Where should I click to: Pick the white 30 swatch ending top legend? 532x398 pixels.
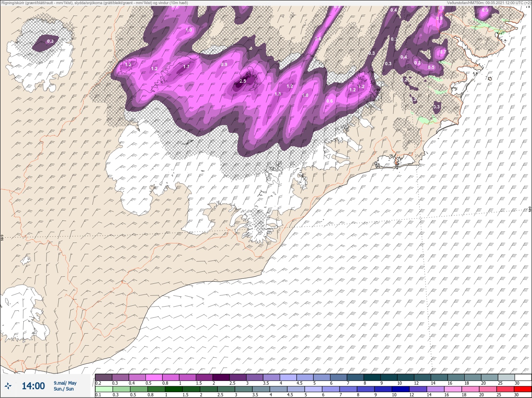click(x=523, y=377)
